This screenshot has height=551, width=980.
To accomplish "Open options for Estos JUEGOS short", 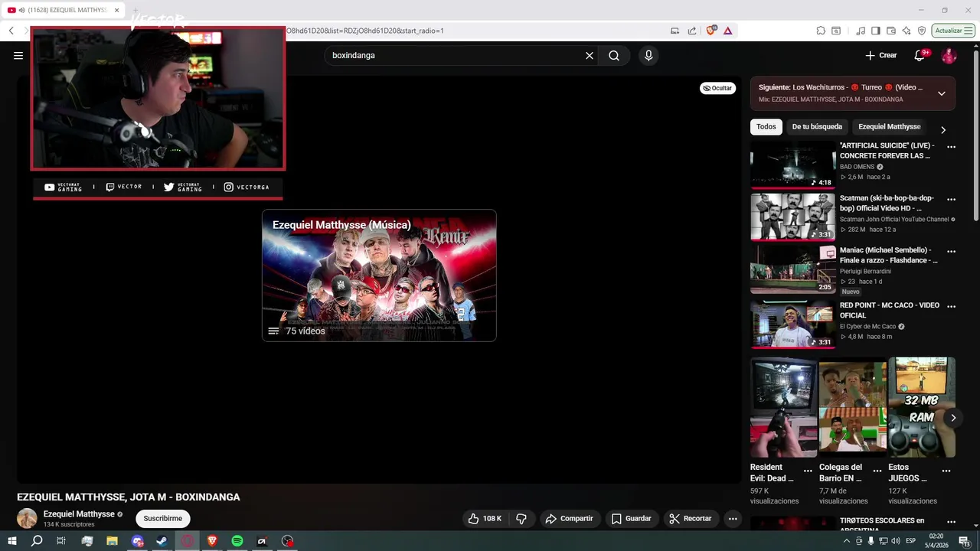I will point(946,471).
